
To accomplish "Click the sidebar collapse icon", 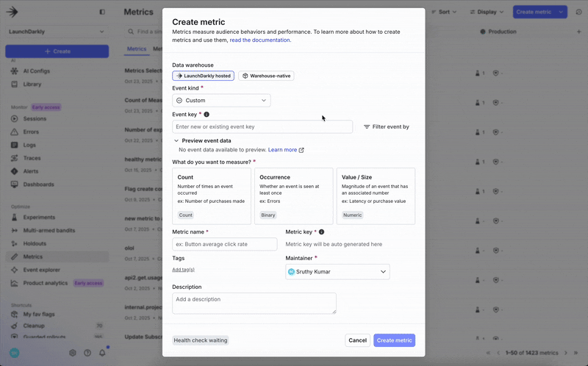I will pos(102,12).
